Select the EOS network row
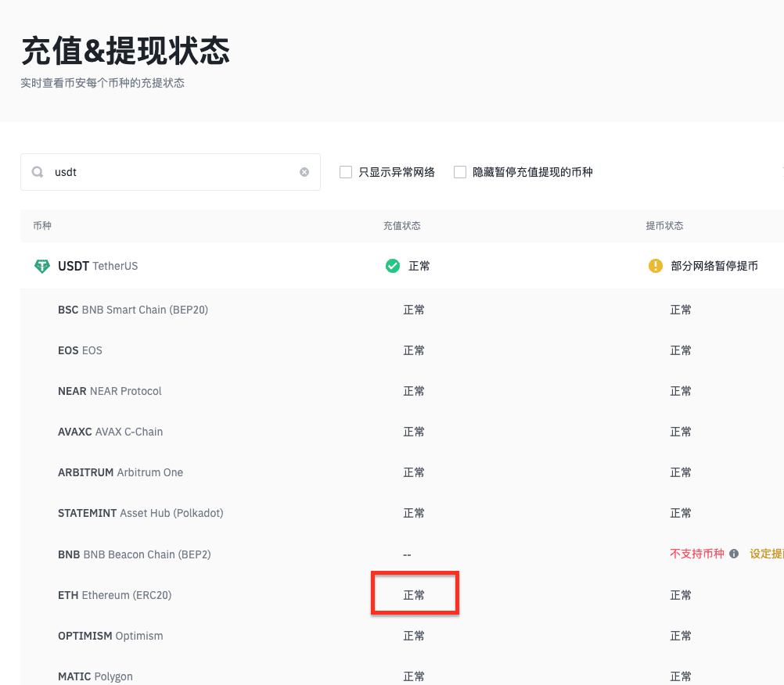This screenshot has width=784, height=685. [402, 350]
